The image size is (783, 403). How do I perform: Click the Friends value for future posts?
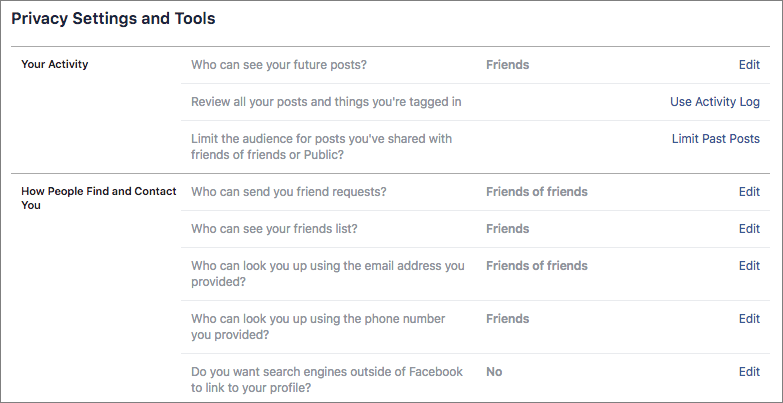[x=507, y=65]
